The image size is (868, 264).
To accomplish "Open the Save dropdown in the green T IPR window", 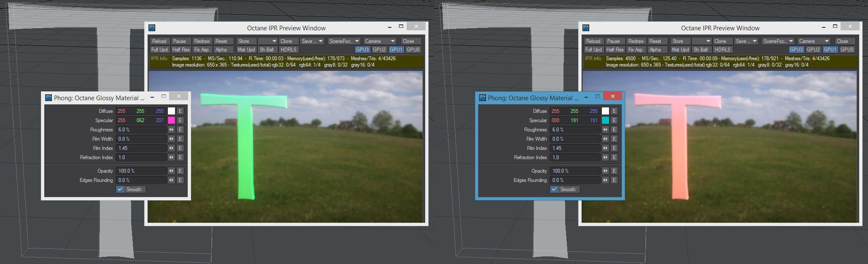I will tap(312, 41).
